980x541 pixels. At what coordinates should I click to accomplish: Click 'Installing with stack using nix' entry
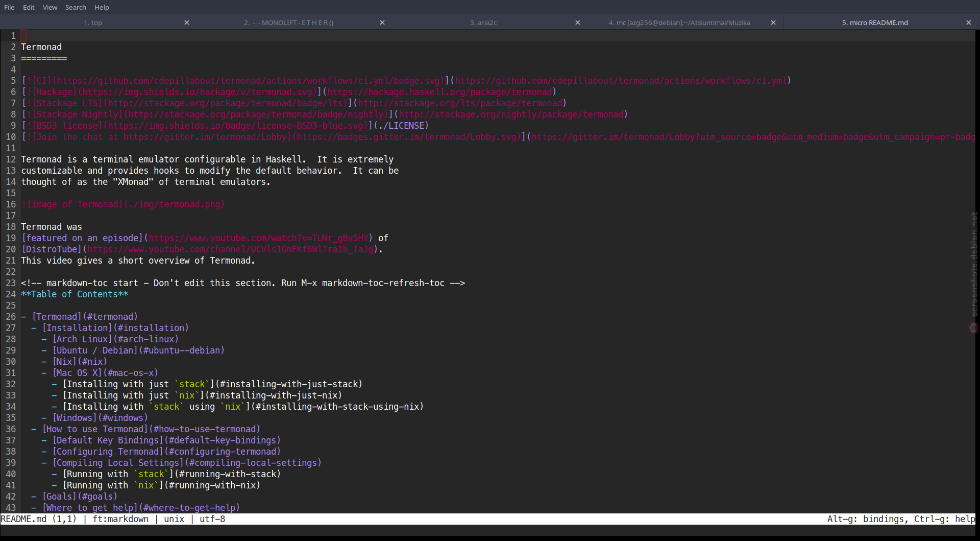coord(243,407)
